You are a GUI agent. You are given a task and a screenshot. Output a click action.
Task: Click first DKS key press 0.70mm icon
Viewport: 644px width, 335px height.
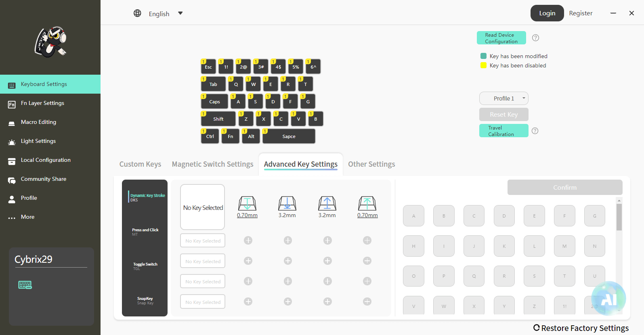(x=247, y=203)
